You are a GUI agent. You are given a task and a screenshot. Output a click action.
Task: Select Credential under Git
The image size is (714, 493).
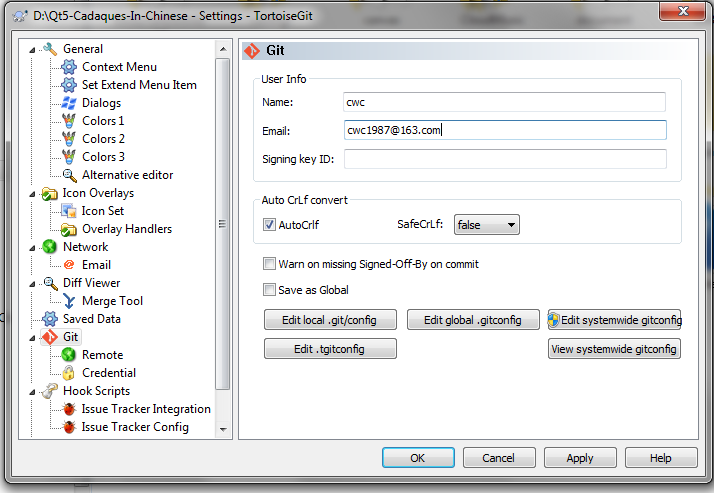[109, 373]
